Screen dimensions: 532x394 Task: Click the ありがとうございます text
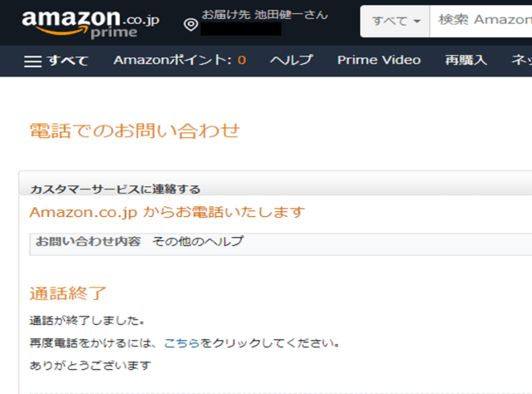pos(90,365)
